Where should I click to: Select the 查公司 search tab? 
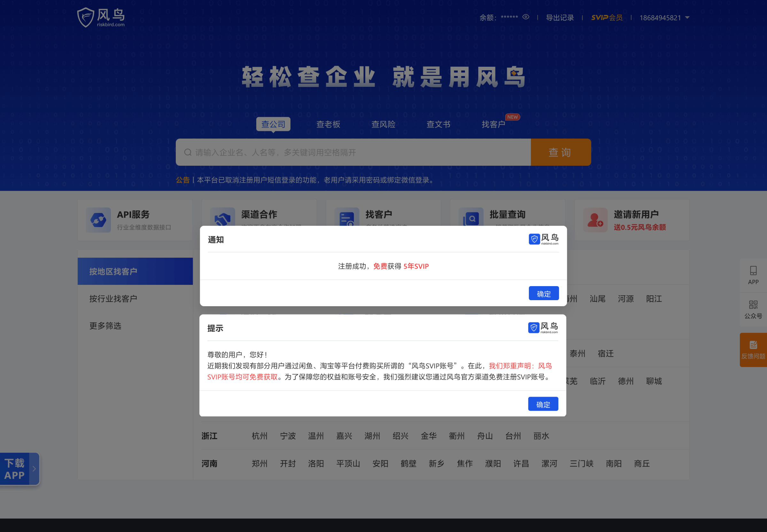pos(273,124)
